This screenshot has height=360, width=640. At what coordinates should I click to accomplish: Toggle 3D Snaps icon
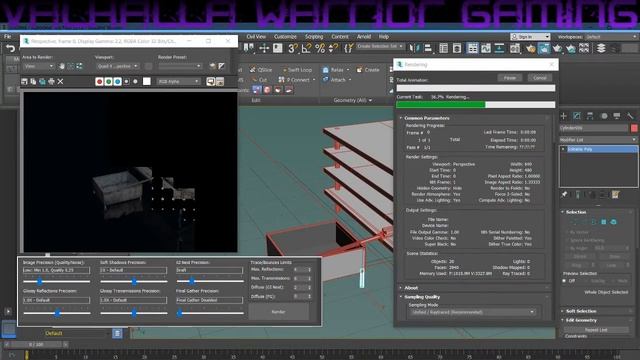293,49
